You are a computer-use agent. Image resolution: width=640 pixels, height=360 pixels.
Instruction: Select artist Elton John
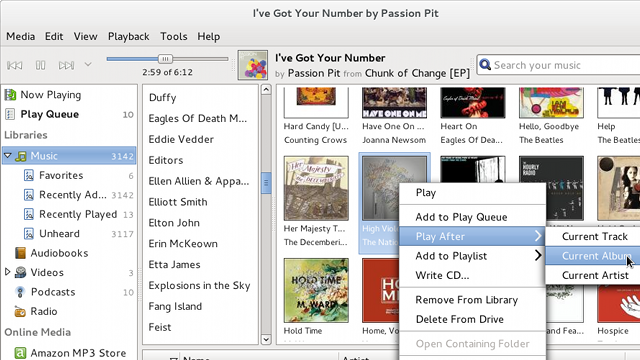[x=174, y=223]
